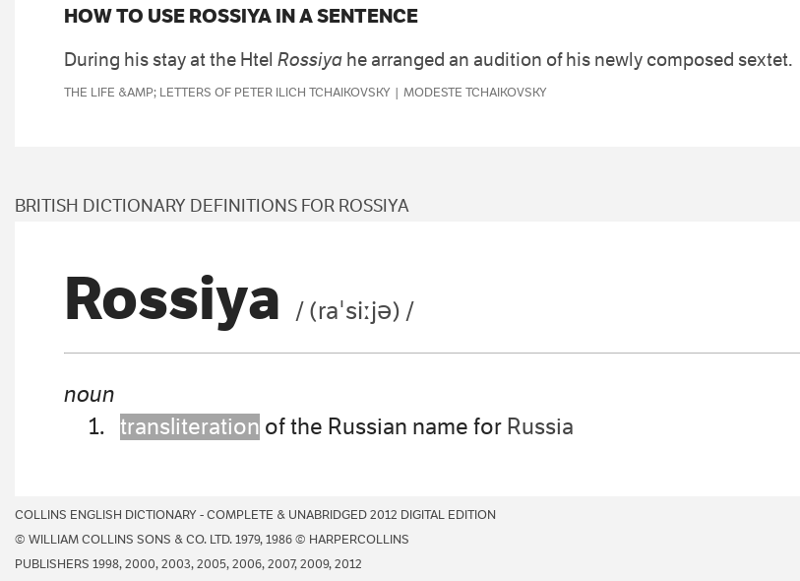
Task: Click the large "Rossiya" headword
Action: (x=172, y=300)
